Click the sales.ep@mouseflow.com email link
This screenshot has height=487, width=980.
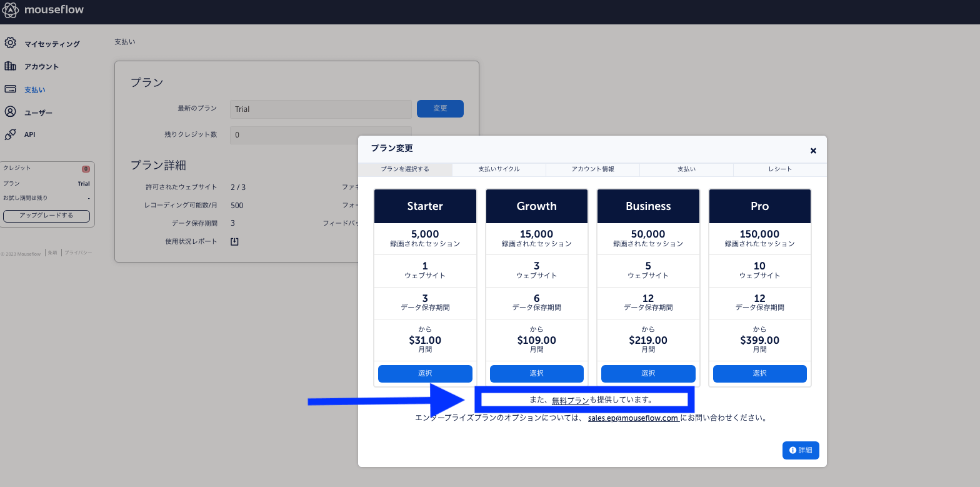[633, 418]
